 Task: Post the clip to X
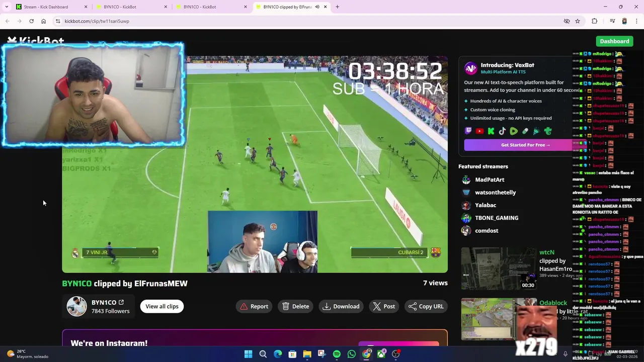pyautogui.click(x=384, y=306)
